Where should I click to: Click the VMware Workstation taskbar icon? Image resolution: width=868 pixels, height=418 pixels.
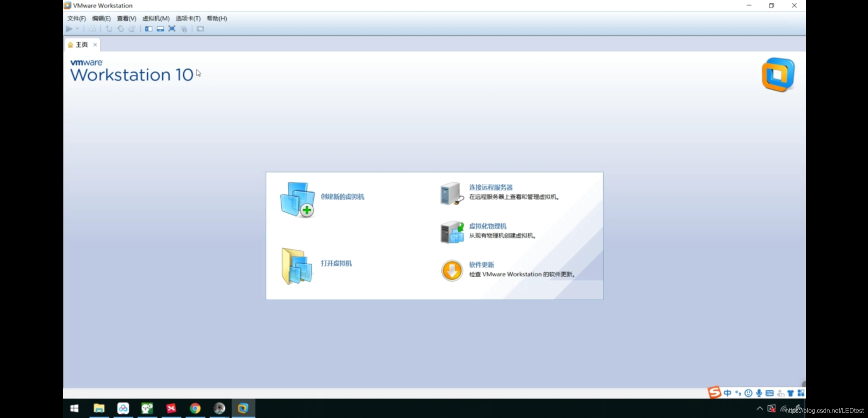click(243, 408)
